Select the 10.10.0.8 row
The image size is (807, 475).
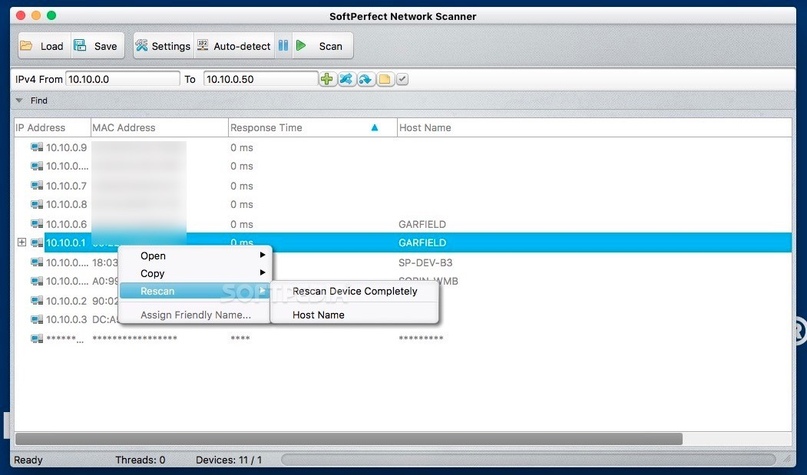pos(403,205)
